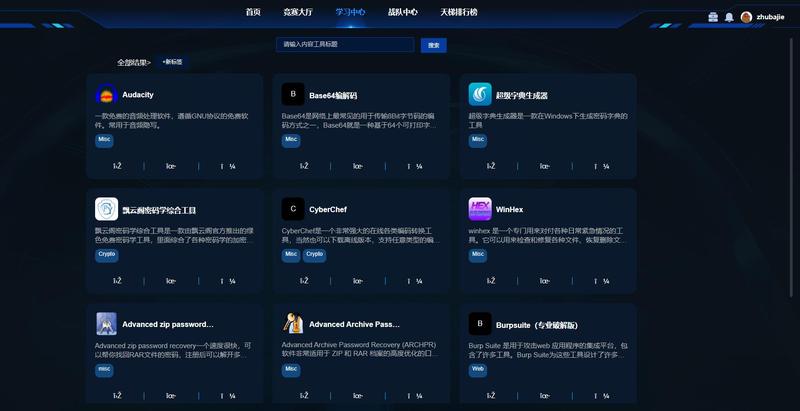Open the 竞赛大厅 tab

pos(298,12)
